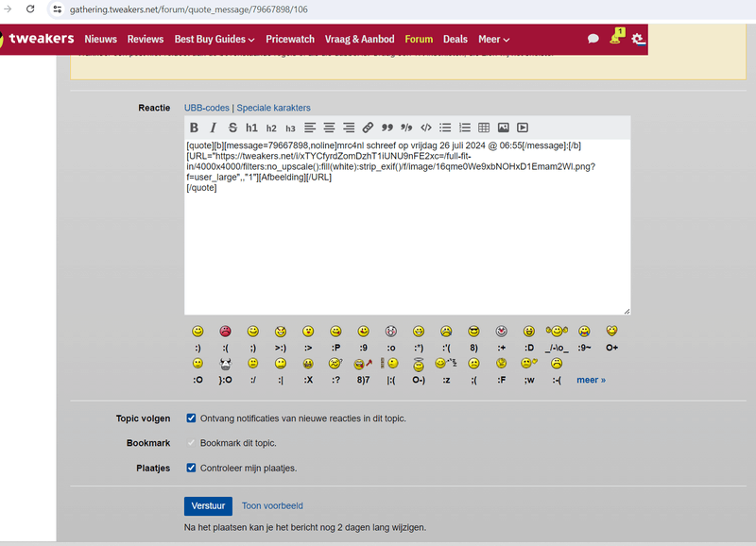Image resolution: width=756 pixels, height=546 pixels.
Task: Show more smileys via meer »
Action: (592, 380)
